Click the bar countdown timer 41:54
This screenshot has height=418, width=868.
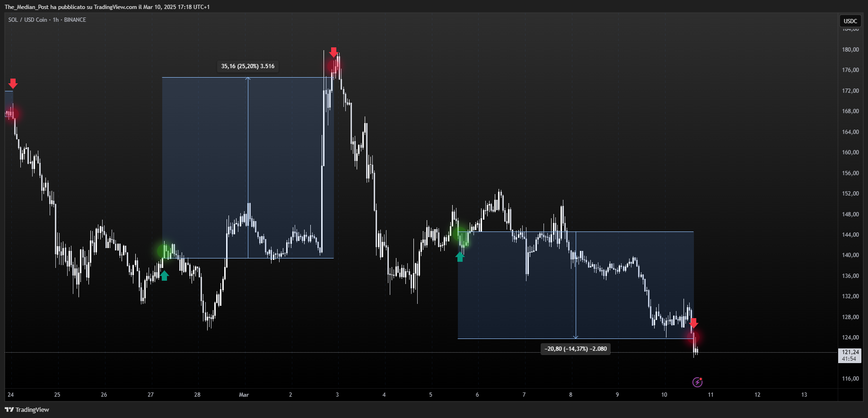849,359
